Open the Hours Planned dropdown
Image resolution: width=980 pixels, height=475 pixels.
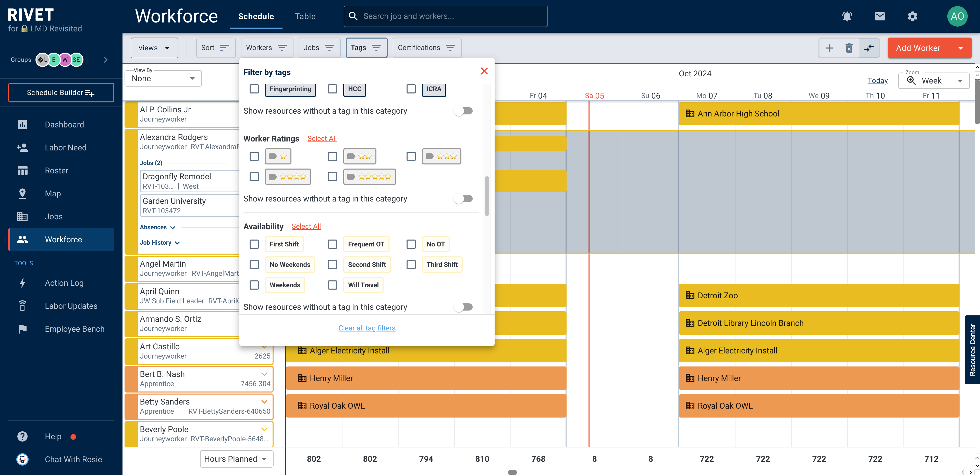(236, 459)
